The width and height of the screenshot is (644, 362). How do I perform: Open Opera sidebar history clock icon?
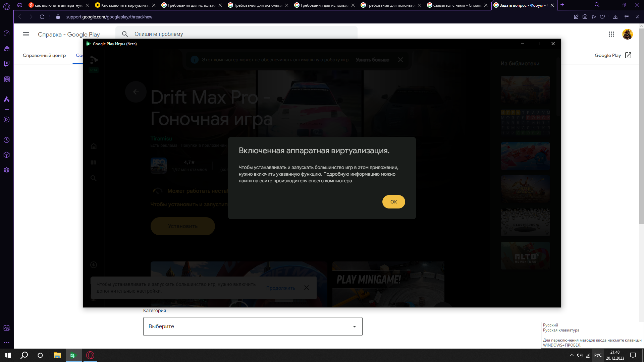point(6,140)
